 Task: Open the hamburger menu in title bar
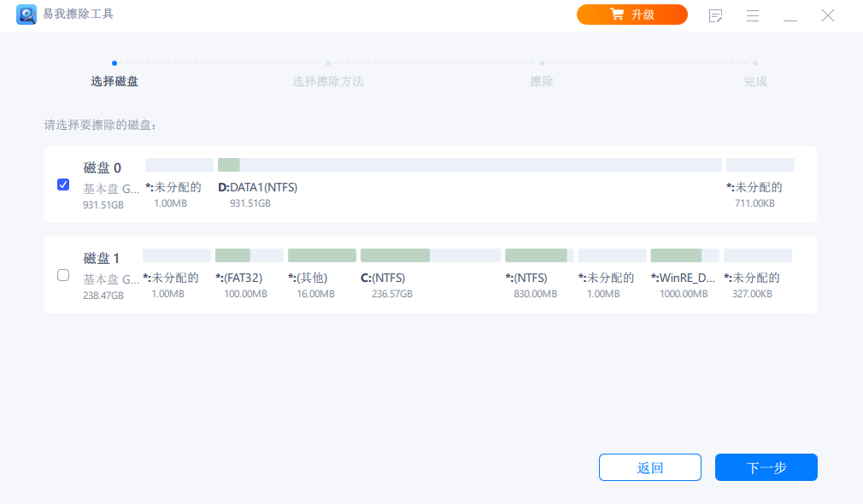pyautogui.click(x=753, y=15)
